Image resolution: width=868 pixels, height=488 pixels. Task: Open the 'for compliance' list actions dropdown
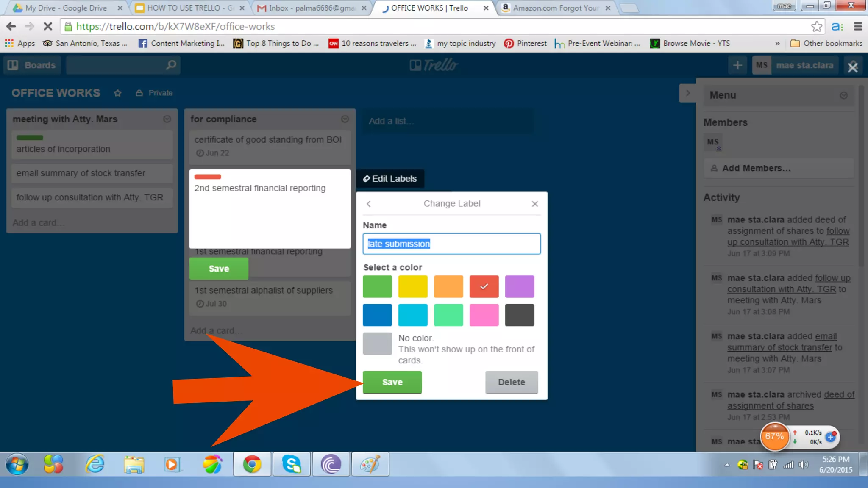click(x=345, y=119)
